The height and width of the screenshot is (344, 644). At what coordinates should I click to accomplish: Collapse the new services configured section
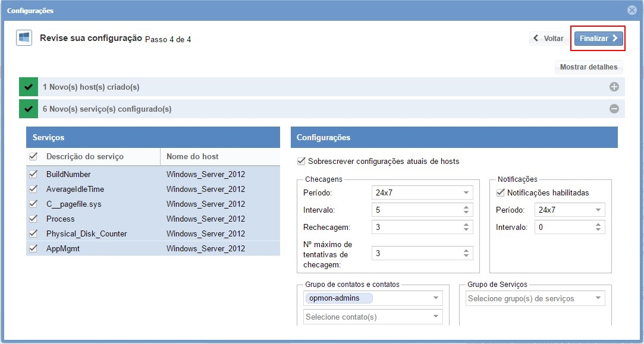[614, 109]
